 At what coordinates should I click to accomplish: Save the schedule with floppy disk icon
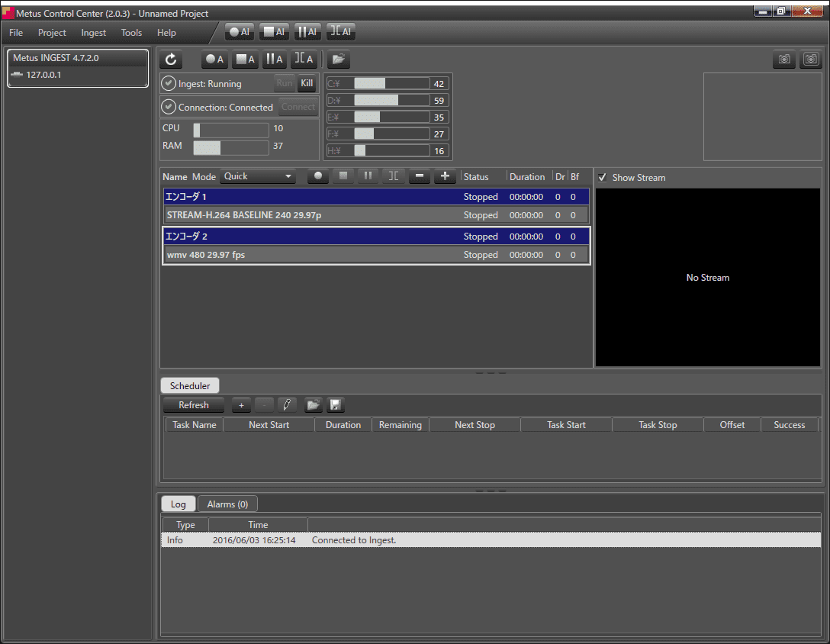coord(336,405)
